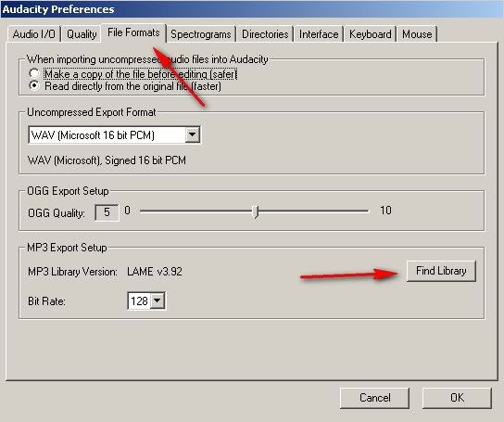Click the OGG Quality value field

click(x=107, y=212)
